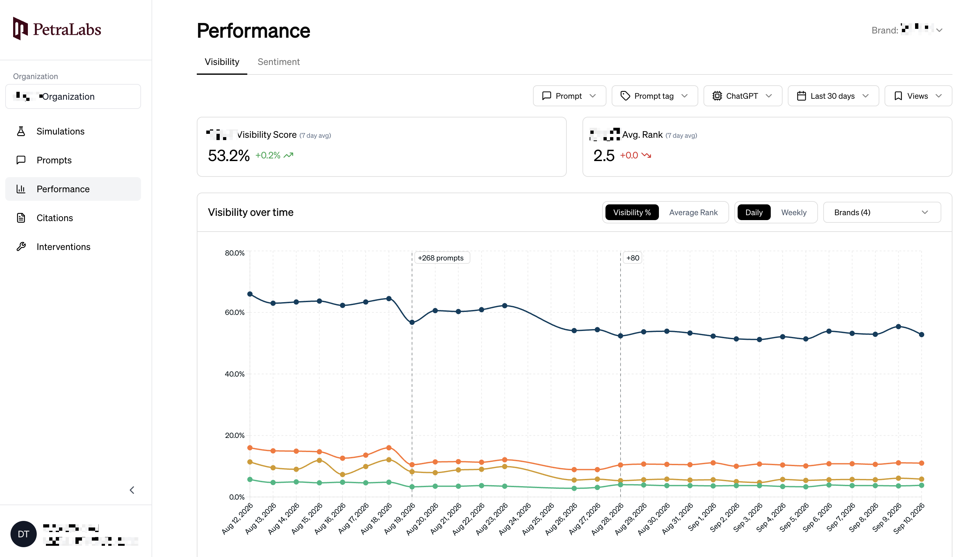Expand the Brands (4) dropdown
Screen dimensions: 980x557
882,212
